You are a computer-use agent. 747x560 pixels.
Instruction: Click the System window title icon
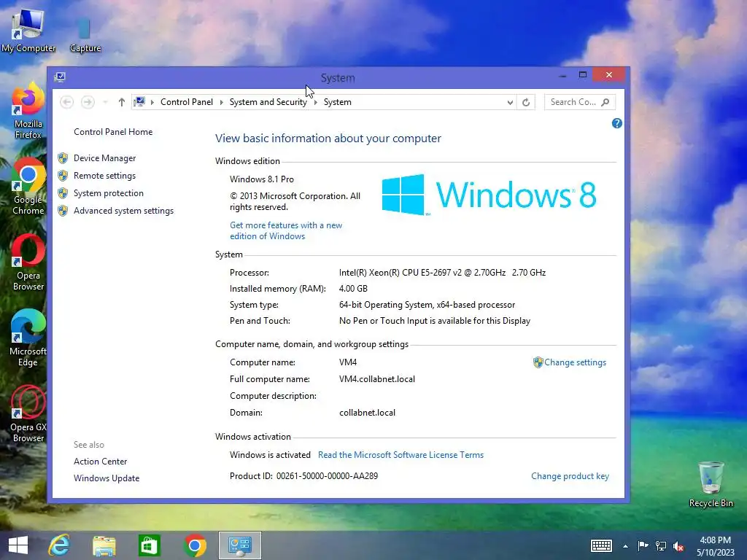(60, 77)
